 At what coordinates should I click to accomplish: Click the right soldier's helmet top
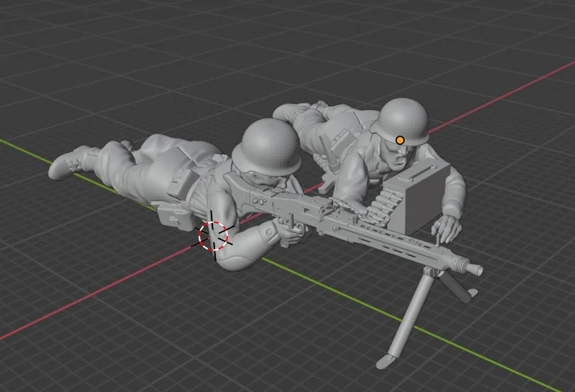click(402, 114)
